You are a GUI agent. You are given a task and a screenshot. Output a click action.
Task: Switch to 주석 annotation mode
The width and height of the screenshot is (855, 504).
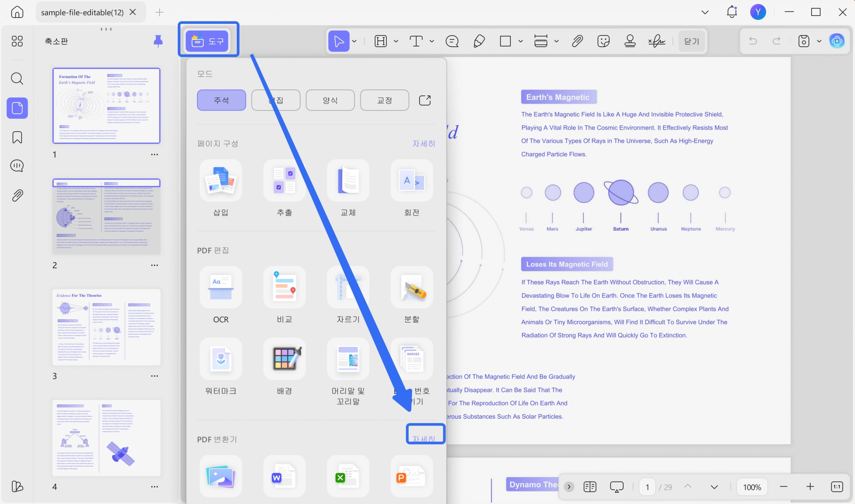221,100
